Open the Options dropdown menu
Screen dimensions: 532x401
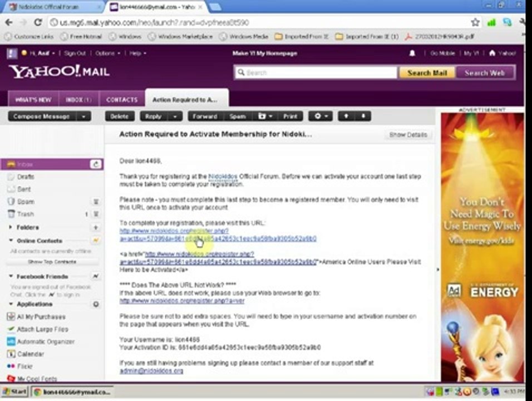pyautogui.click(x=108, y=53)
